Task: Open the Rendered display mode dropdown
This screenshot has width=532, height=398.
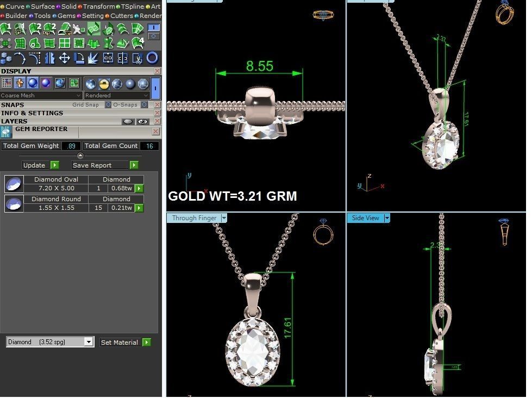Action: 117,96
